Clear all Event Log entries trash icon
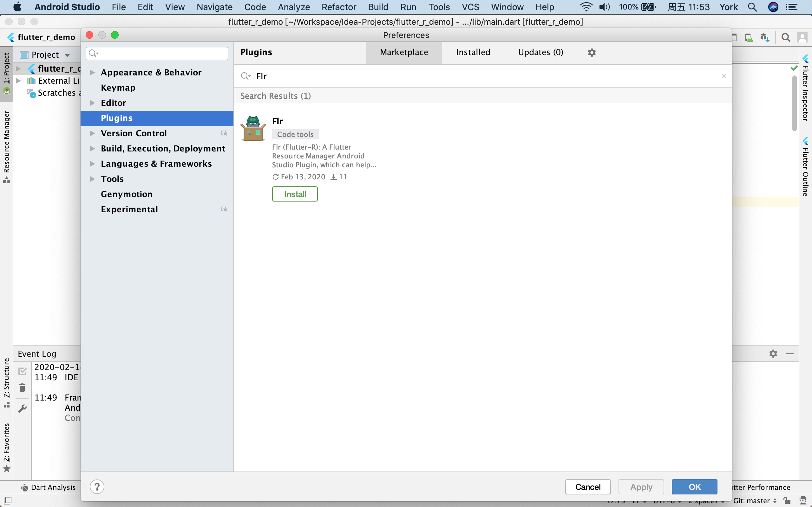Viewport: 812px width, 507px height. [x=23, y=388]
